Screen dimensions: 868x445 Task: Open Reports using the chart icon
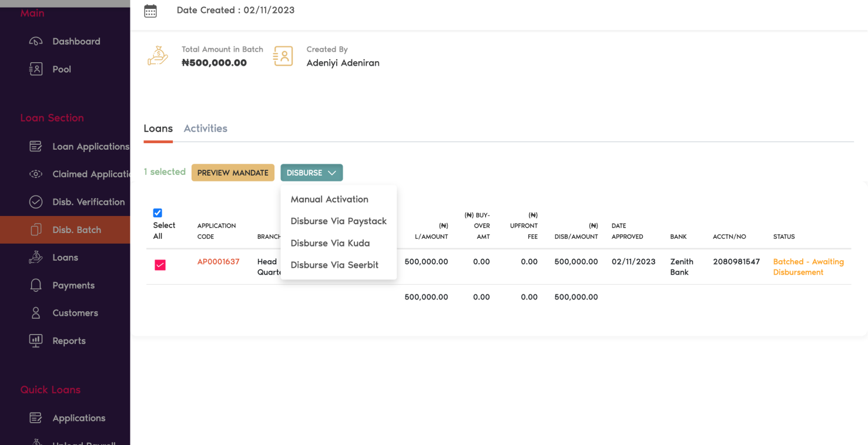click(x=36, y=341)
